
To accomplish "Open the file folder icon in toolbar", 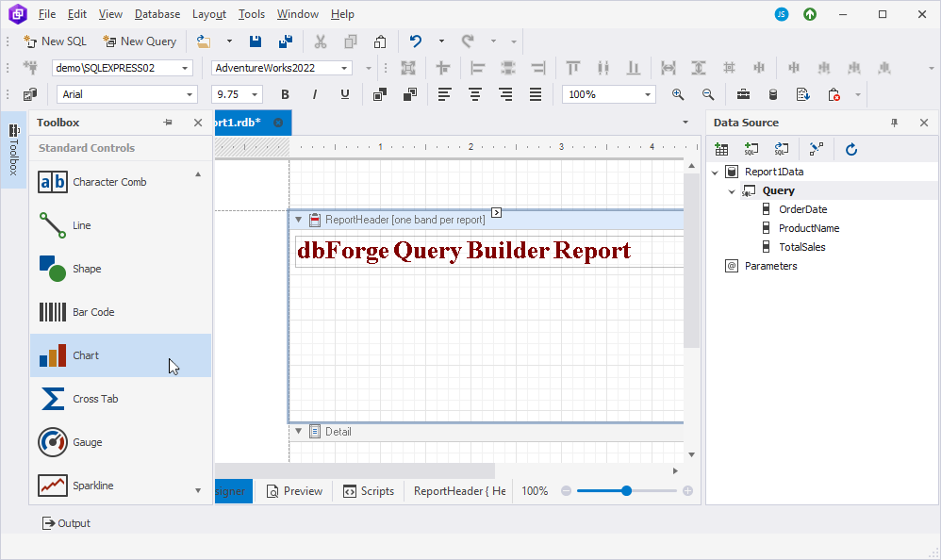I will [x=204, y=41].
